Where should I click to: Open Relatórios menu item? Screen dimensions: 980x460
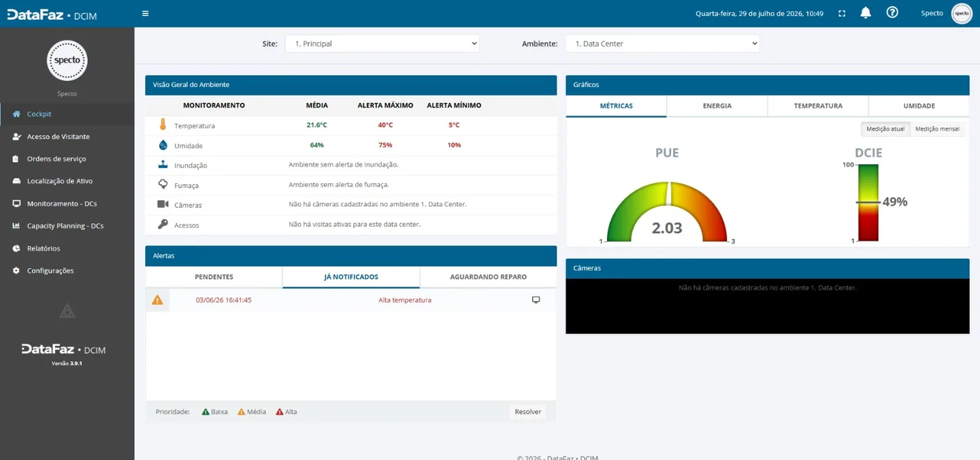click(x=67, y=248)
